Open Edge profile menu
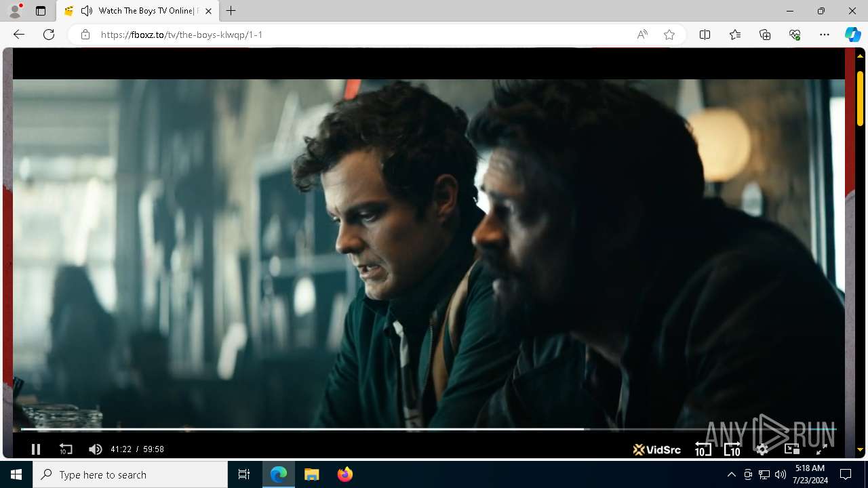The image size is (868, 488). point(15,11)
